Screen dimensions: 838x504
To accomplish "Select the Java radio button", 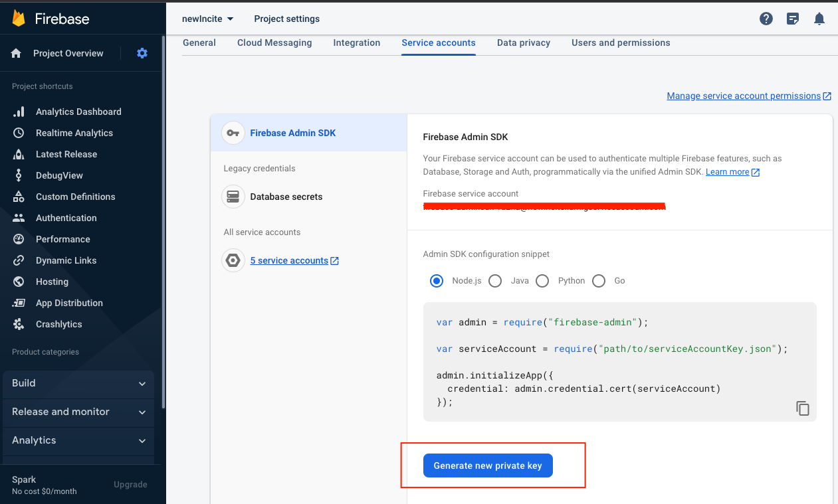I will tap(495, 281).
